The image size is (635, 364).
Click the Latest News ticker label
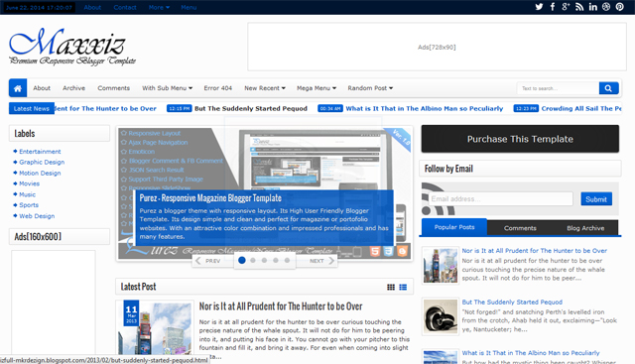[x=31, y=108]
